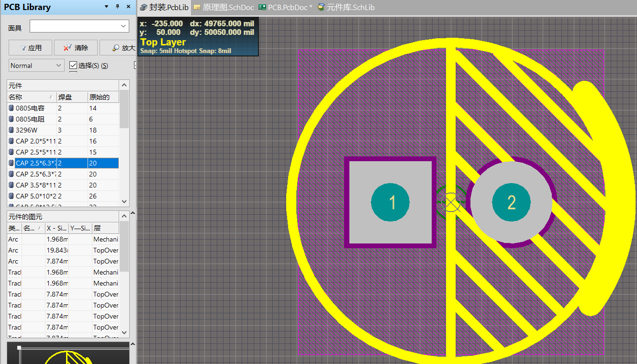This screenshot has width=637, height=364.
Task: Switch to the 原理图.SchDoc tab
Action: pos(224,7)
